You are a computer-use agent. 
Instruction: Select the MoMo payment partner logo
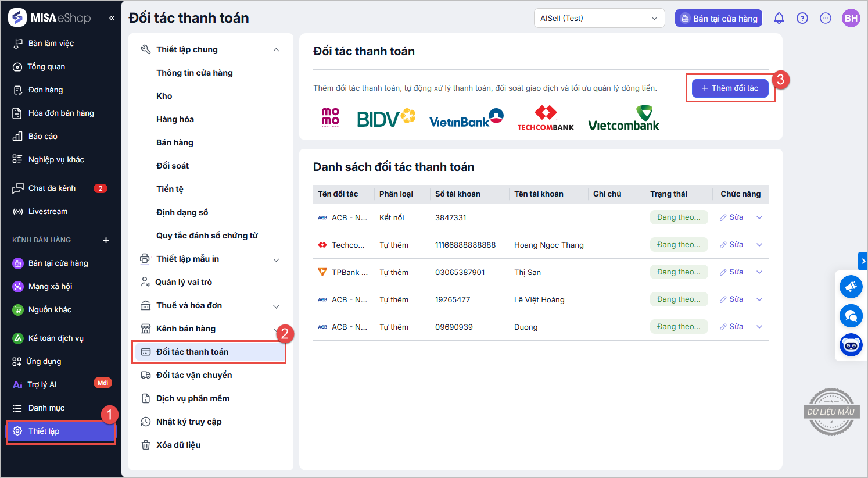click(330, 117)
